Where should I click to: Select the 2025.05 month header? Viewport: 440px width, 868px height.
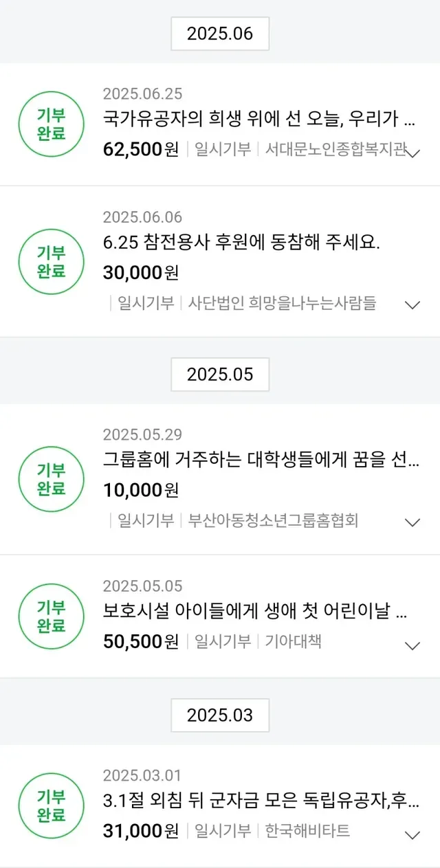(220, 374)
